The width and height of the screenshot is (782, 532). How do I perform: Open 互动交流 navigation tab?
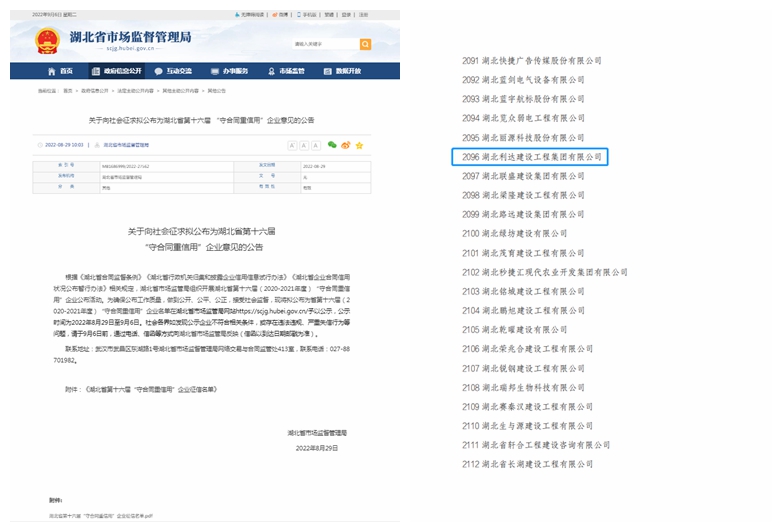pos(173,71)
